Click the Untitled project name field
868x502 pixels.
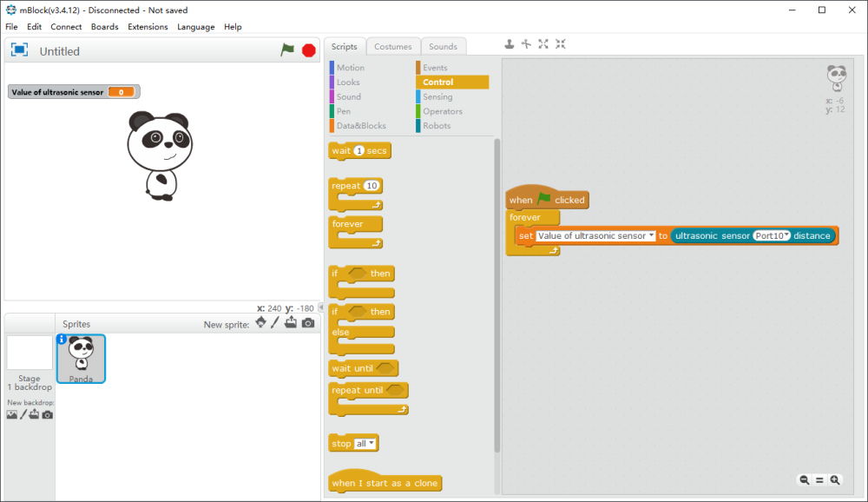(x=60, y=51)
